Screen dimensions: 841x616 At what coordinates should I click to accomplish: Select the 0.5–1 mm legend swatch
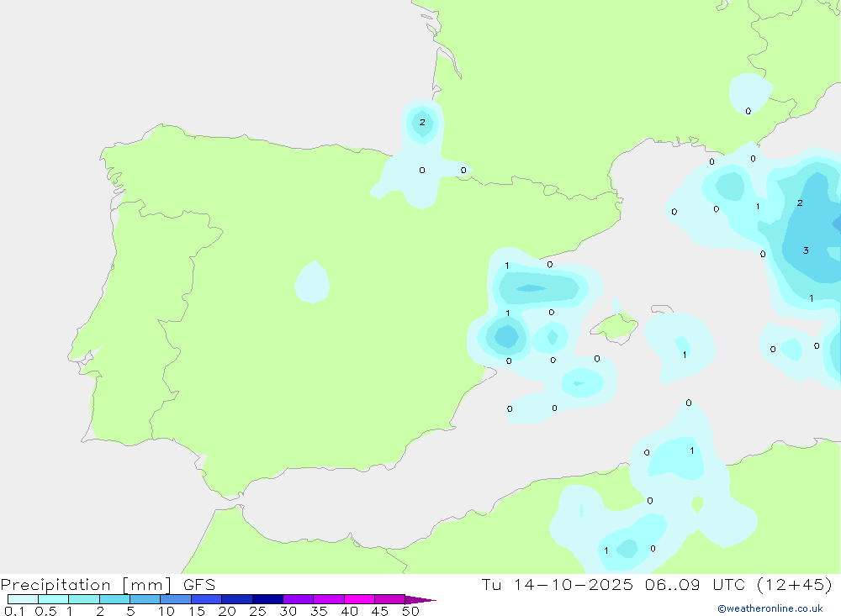[54, 599]
